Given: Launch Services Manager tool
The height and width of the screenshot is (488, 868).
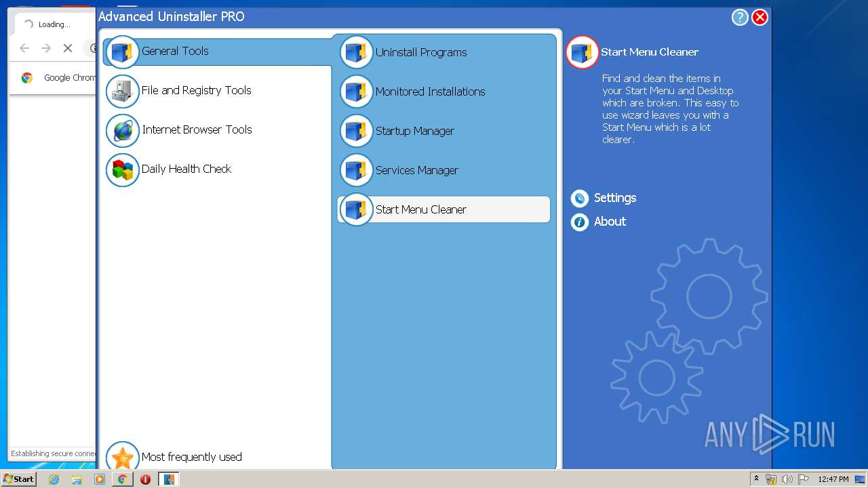Looking at the screenshot, I should click(444, 170).
